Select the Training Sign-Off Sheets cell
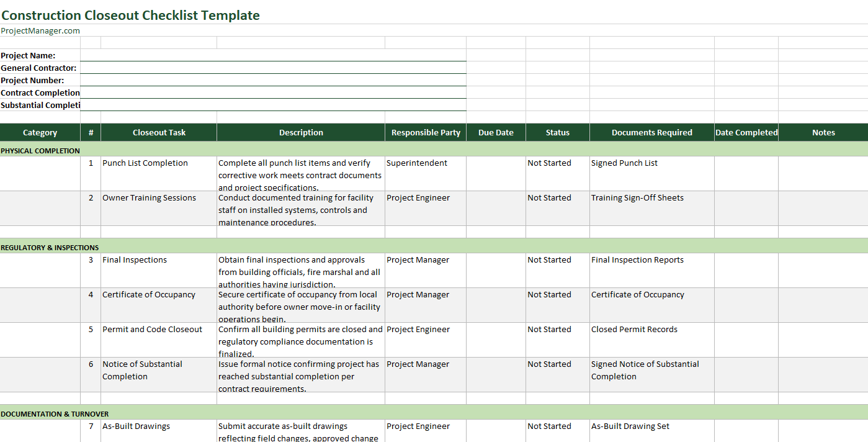The image size is (868, 442). (x=652, y=208)
